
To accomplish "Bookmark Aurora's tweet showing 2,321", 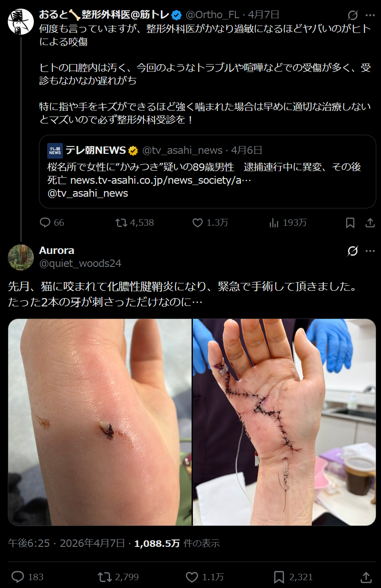I will [279, 577].
